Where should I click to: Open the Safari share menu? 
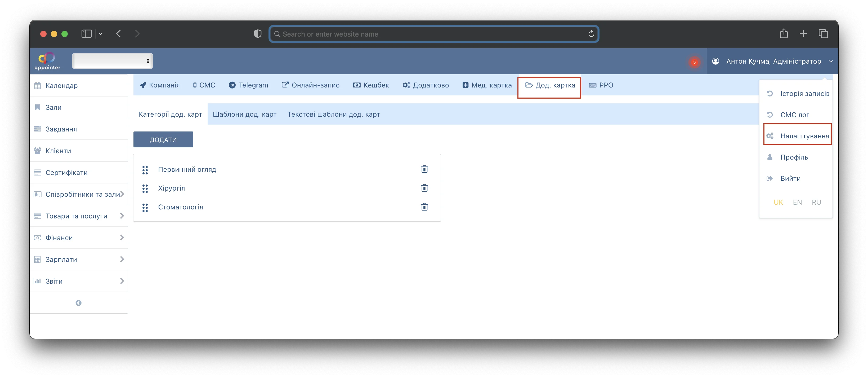point(784,33)
